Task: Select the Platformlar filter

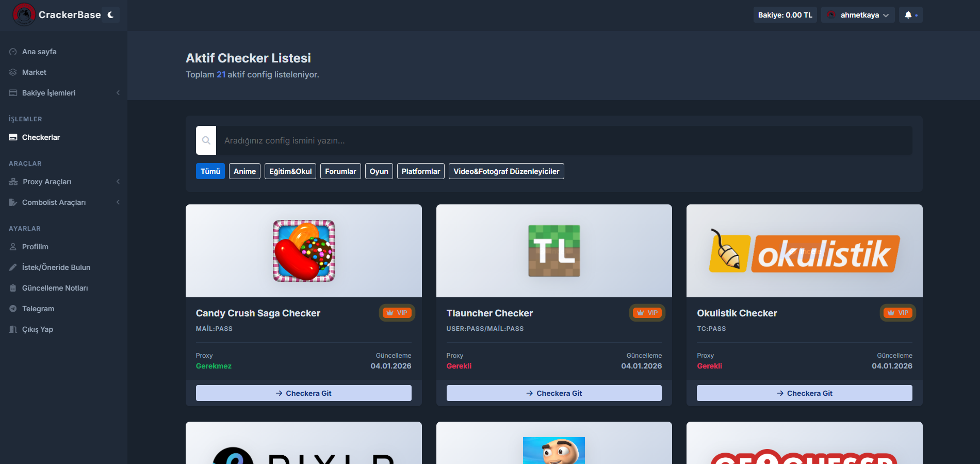Action: click(421, 171)
